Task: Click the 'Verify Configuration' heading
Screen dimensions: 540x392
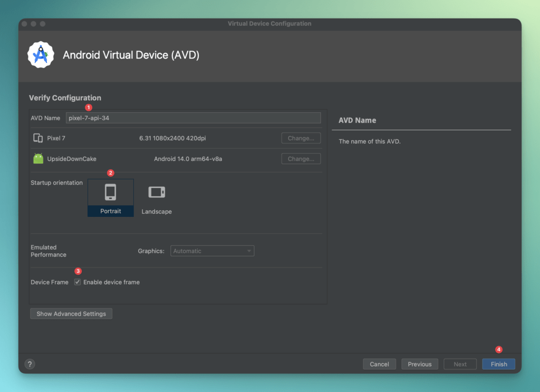Action: pyautogui.click(x=65, y=98)
